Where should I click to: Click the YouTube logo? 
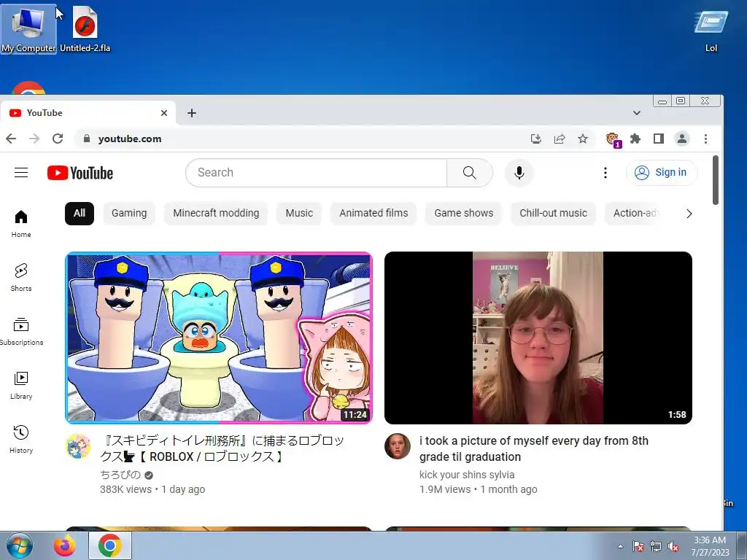click(x=80, y=173)
